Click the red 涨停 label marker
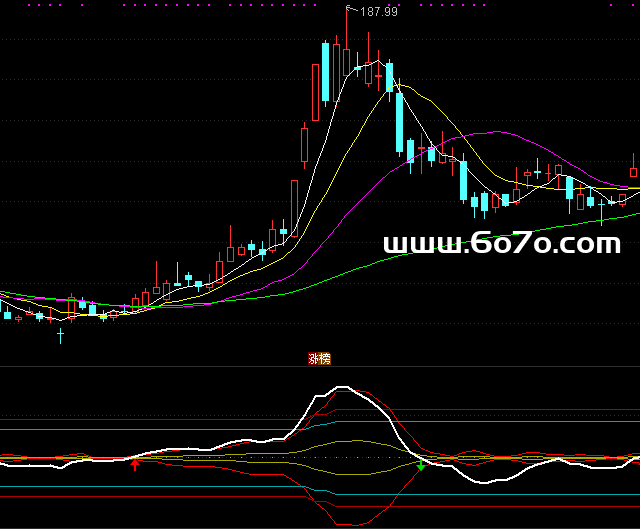This screenshot has height=529, width=640. click(319, 358)
